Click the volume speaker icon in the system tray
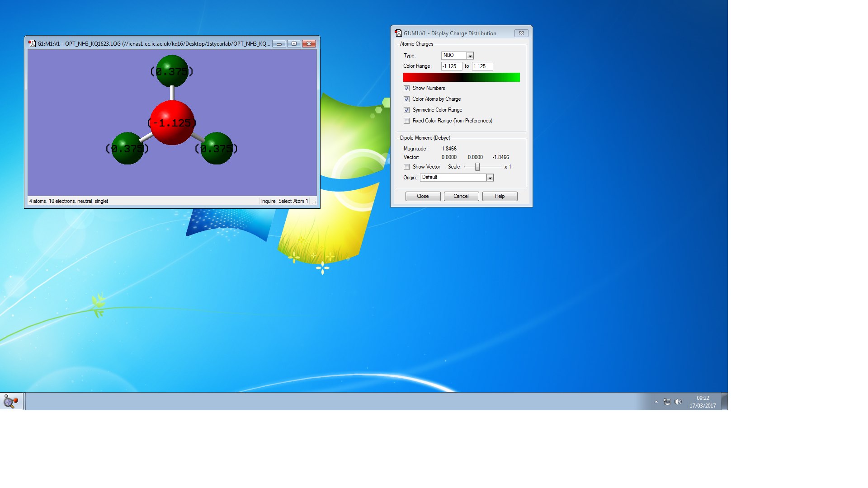 678,402
